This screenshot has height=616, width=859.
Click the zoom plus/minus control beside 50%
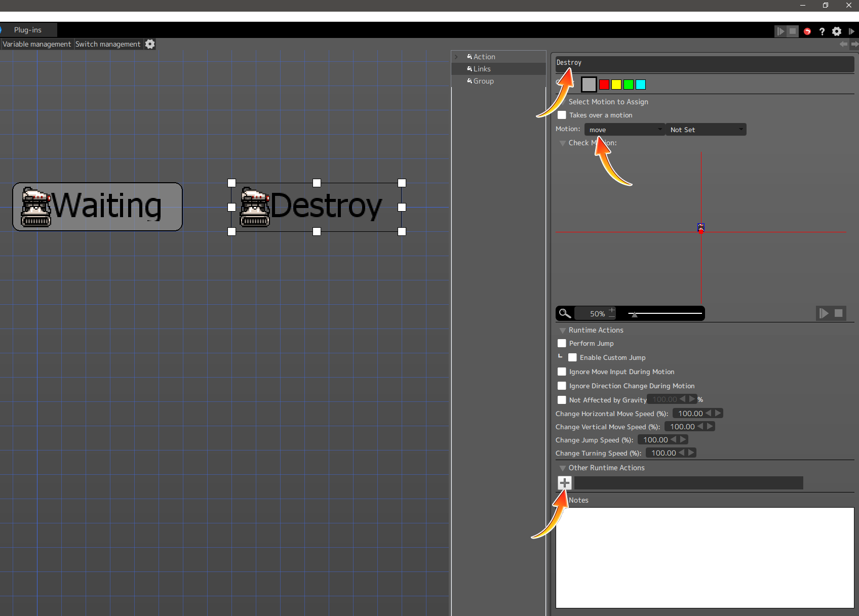[612, 312]
